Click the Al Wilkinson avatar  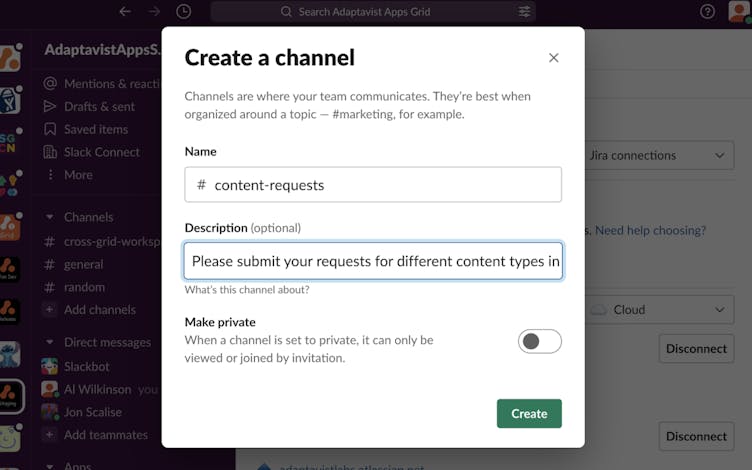click(49, 389)
